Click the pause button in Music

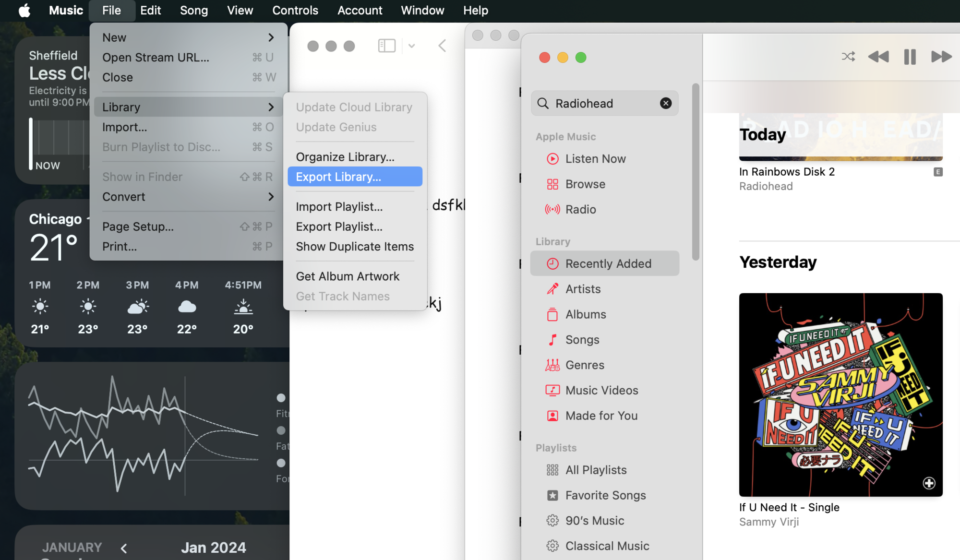[909, 57]
